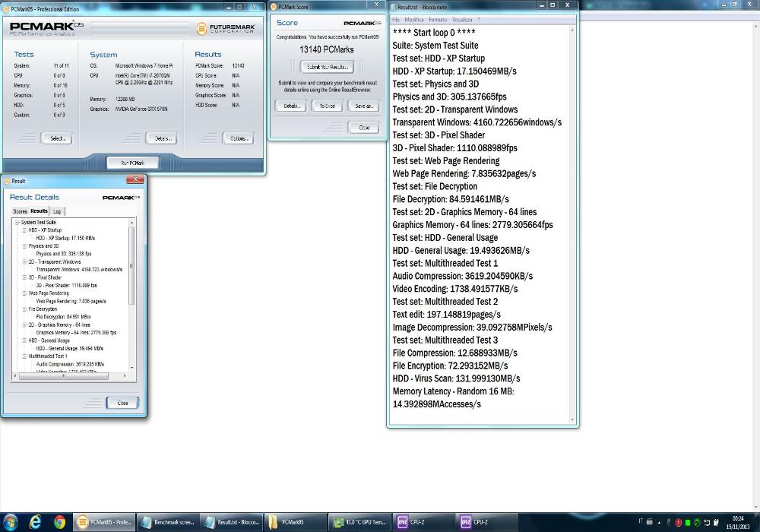This screenshot has height=532, width=760.
Task: Select the Results tab
Action: (x=39, y=211)
